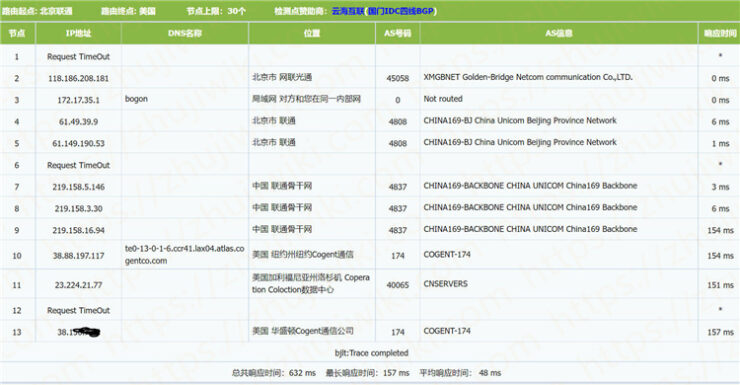Viewport: 740px width, 385px height.
Task: Click the 节点 column header
Action: 17,33
